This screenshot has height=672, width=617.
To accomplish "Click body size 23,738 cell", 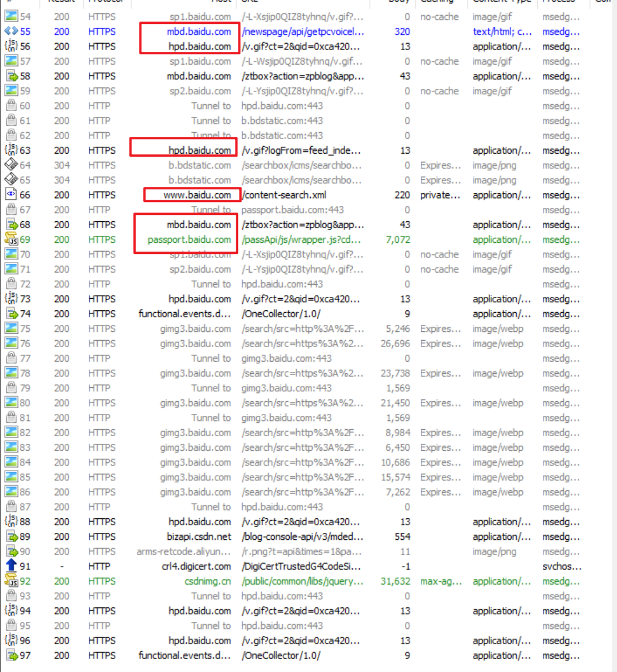I will click(395, 373).
